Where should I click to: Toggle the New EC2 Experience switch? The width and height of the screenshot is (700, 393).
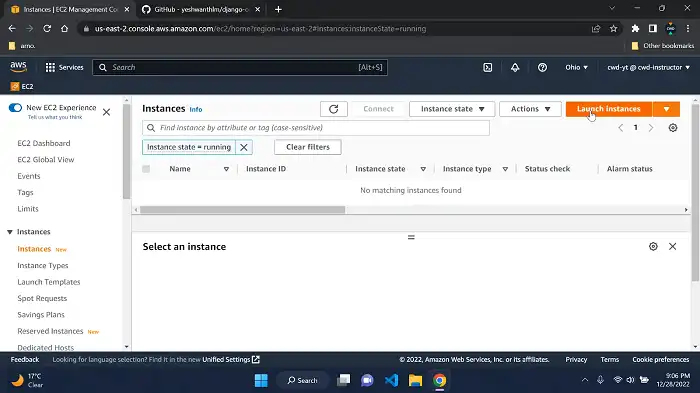(x=15, y=108)
